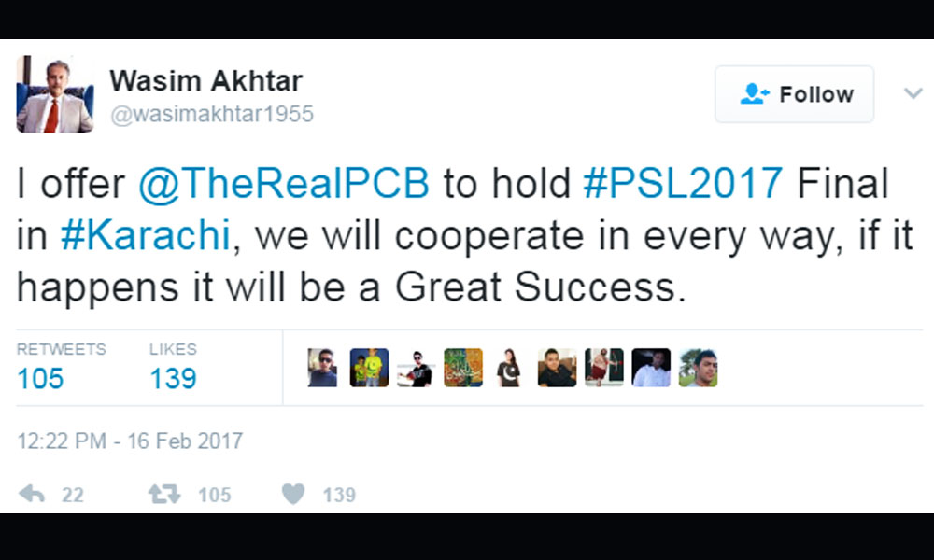
Task: Follow Wasim Akhtar
Action: click(795, 94)
